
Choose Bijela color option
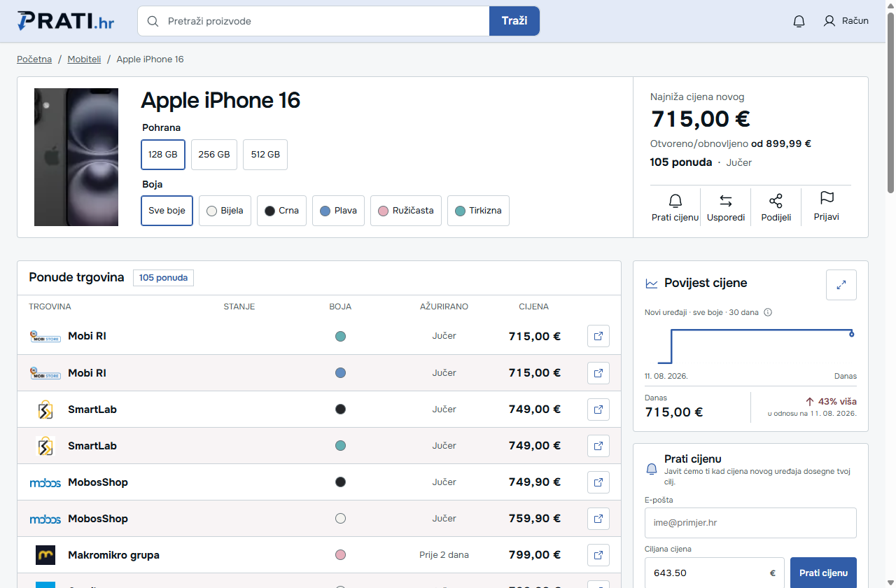point(225,211)
